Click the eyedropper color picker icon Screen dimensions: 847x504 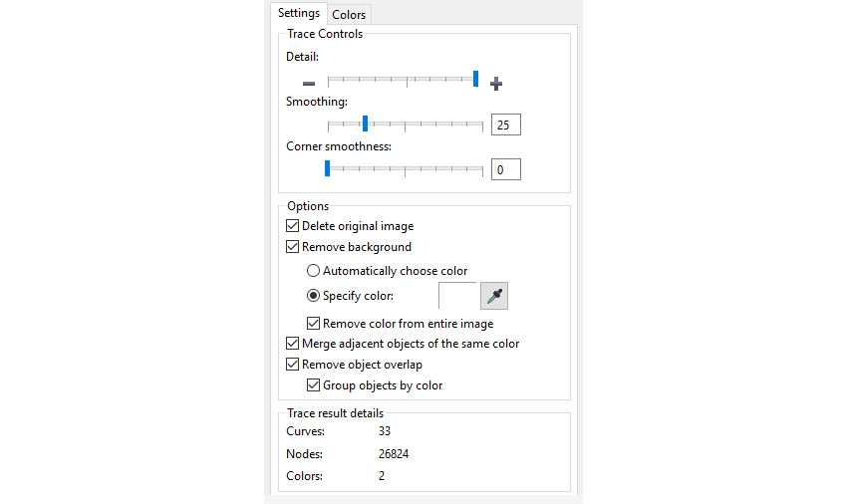pyautogui.click(x=494, y=296)
